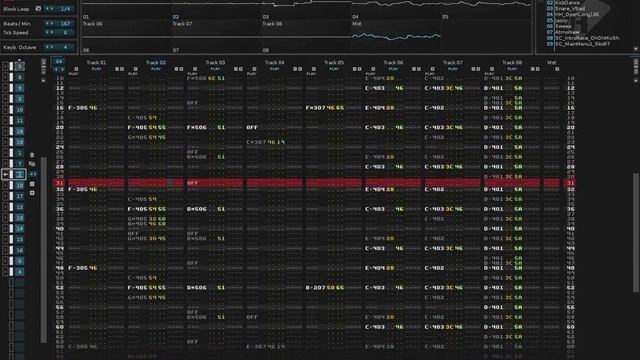
Task: Click PLAY under the Track 01 header
Action: point(96,69)
